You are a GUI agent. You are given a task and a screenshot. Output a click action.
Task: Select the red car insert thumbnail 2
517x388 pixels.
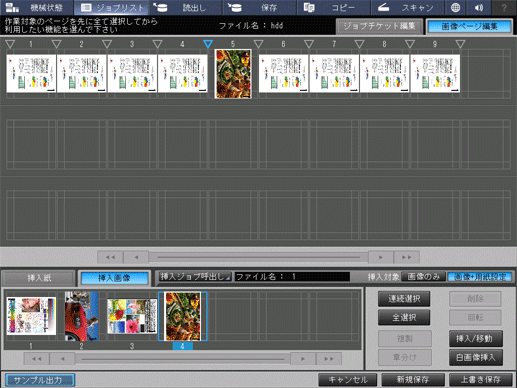[81, 316]
